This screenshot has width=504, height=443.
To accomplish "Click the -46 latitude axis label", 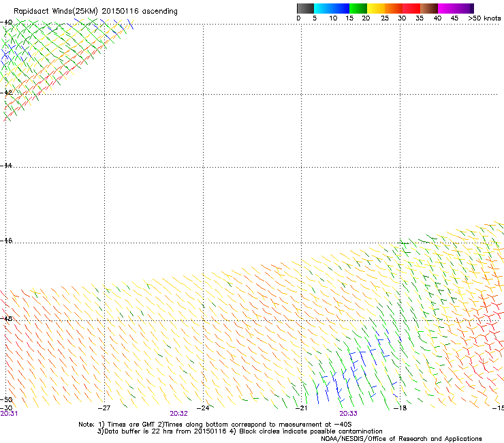I will pyautogui.click(x=6, y=241).
